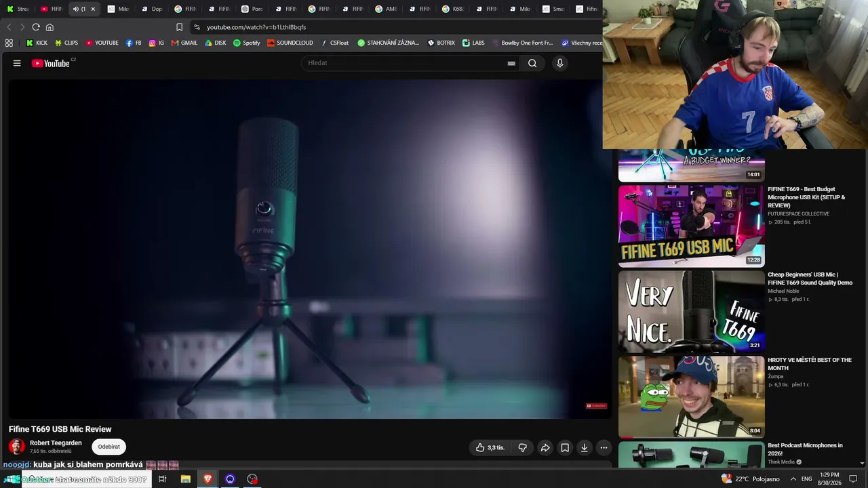Image resolution: width=868 pixels, height=488 pixels.
Task: Open the on-screen keyboard in search box
Action: point(511,63)
